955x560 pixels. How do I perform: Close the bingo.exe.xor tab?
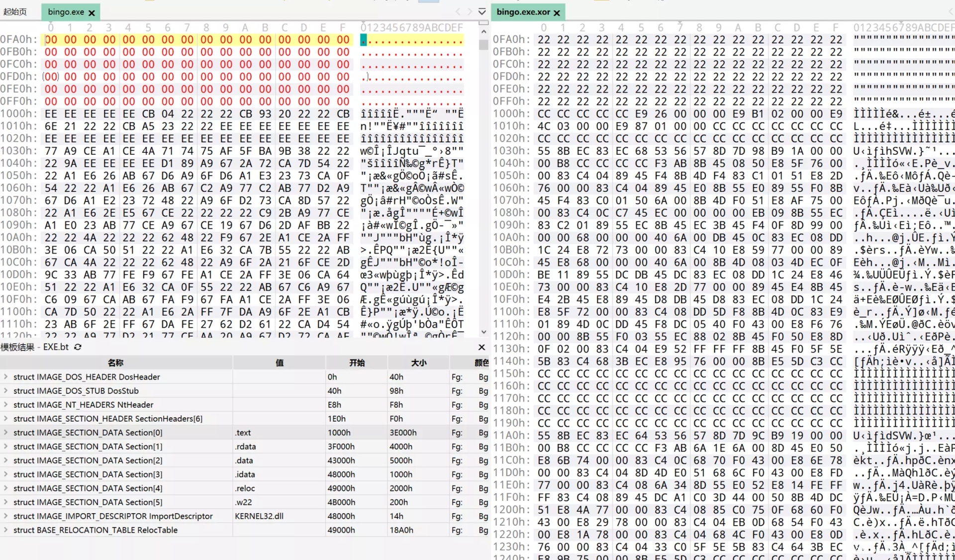point(557,12)
